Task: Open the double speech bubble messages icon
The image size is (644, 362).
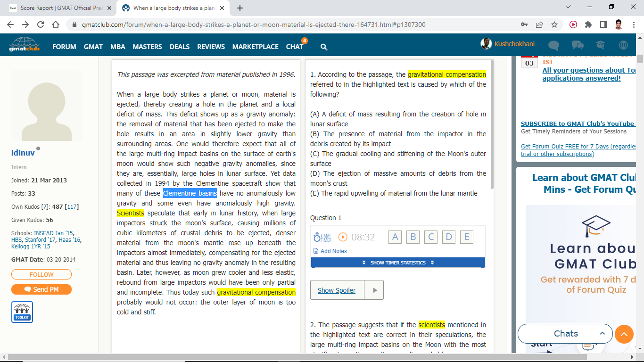Action: coord(577,45)
